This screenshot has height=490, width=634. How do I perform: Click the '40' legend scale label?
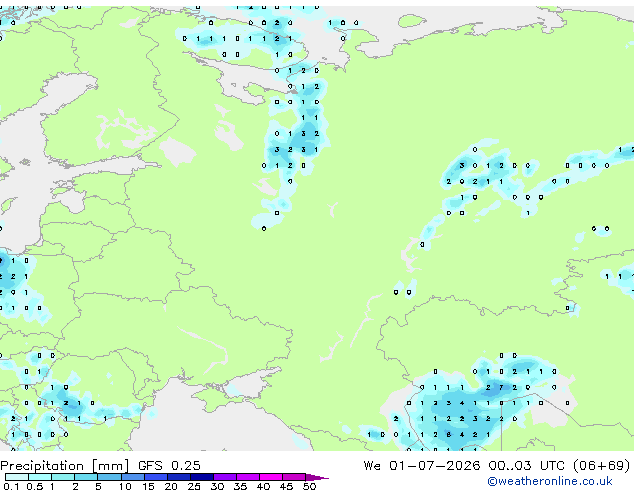point(263,486)
